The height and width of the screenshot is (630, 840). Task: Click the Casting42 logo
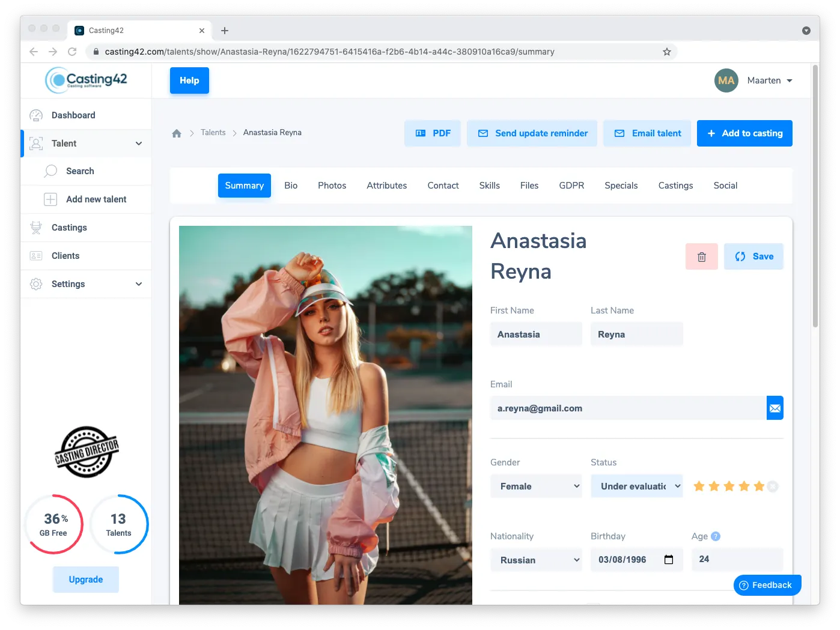click(x=87, y=80)
